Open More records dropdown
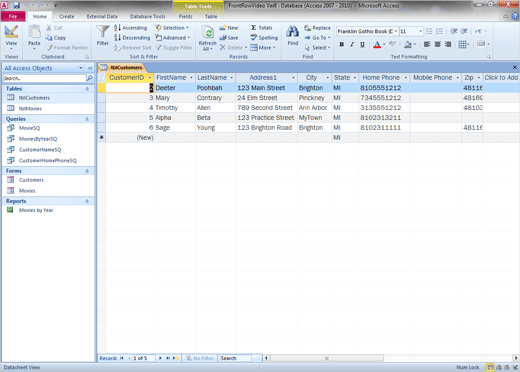 tap(263, 48)
